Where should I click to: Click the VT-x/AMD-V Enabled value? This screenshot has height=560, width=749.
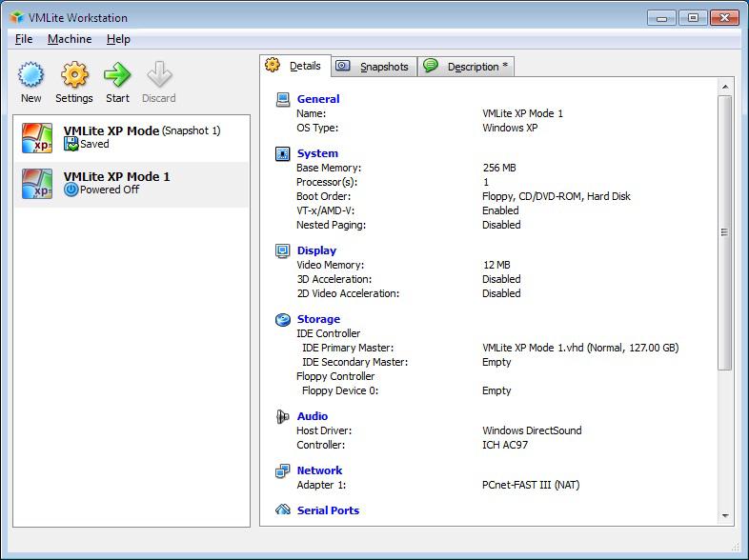pyautogui.click(x=500, y=210)
